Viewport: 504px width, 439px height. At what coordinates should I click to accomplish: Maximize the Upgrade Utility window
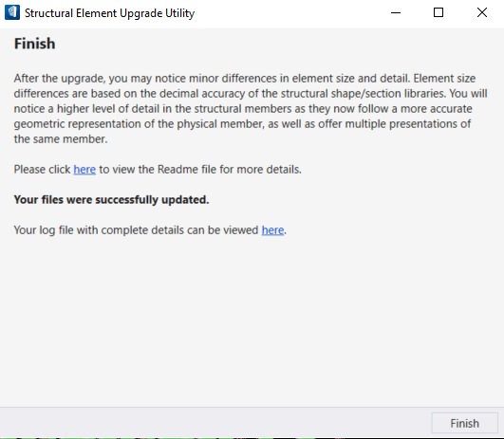tap(439, 13)
